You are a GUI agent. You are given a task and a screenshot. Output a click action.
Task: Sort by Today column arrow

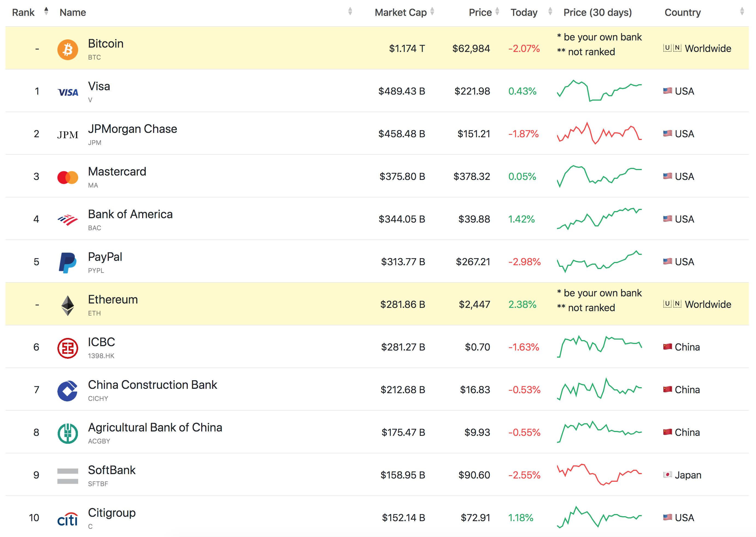[550, 11]
